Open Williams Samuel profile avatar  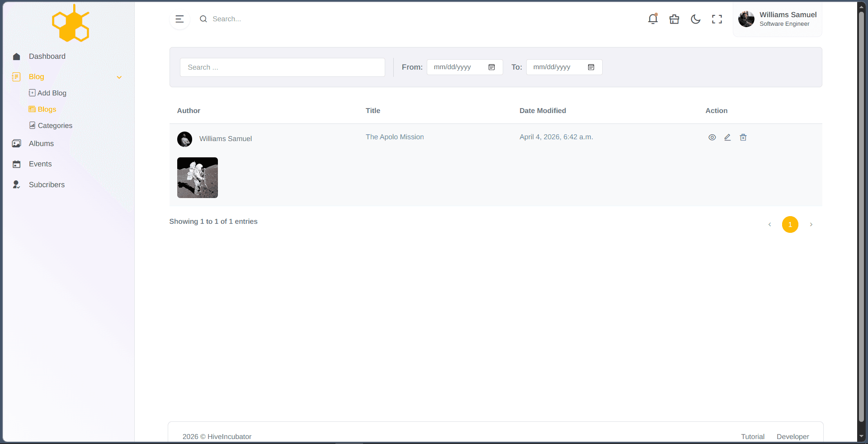pyautogui.click(x=746, y=19)
